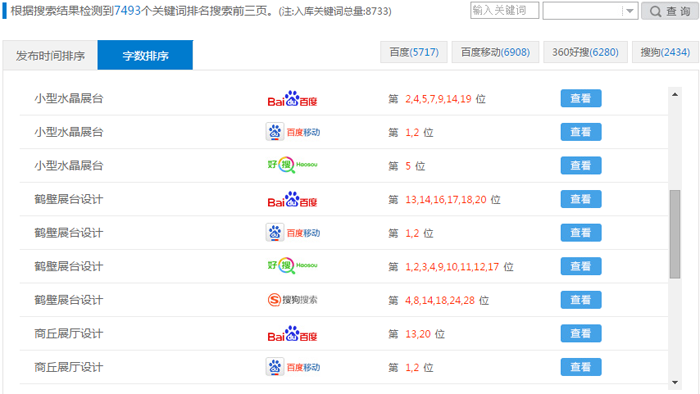Screen dimensions: 700x394
Task: Filter by 百度(5717) tab
Action: coord(414,52)
